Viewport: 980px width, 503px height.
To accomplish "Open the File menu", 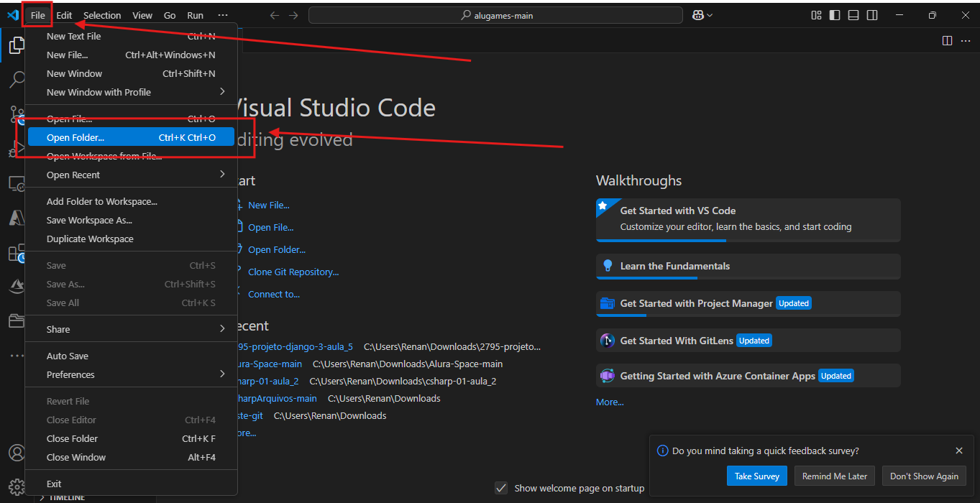I will [x=37, y=15].
